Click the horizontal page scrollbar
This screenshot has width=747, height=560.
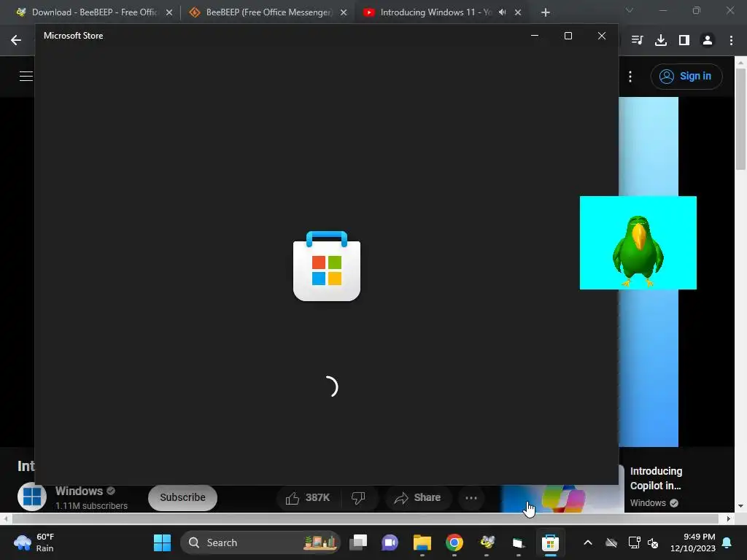[365, 518]
